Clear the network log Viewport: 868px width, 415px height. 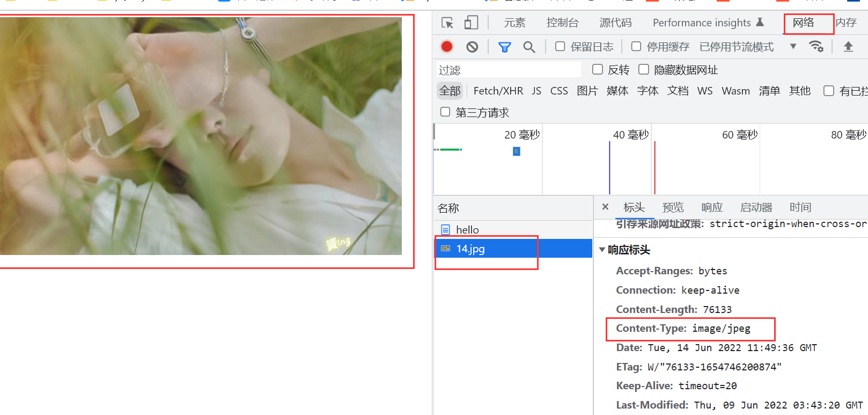click(472, 47)
